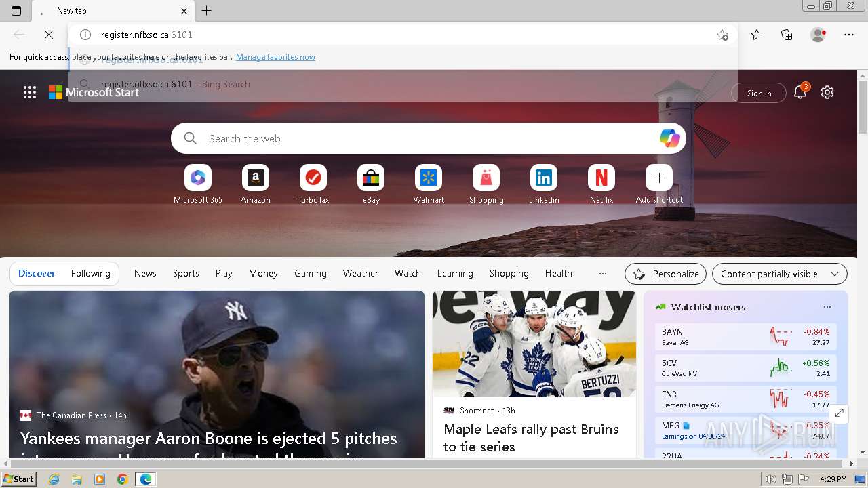Open the Microsoft 365 shortcut
868x488 pixels.
click(x=198, y=184)
